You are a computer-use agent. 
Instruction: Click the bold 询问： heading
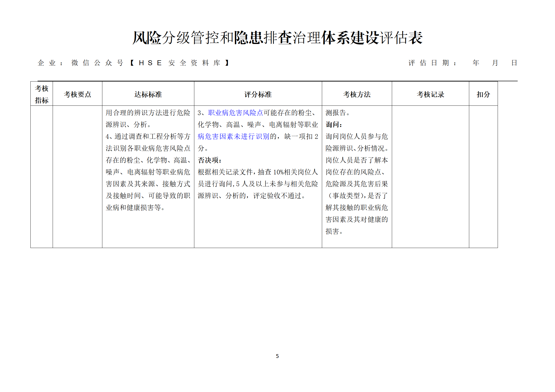click(334, 125)
